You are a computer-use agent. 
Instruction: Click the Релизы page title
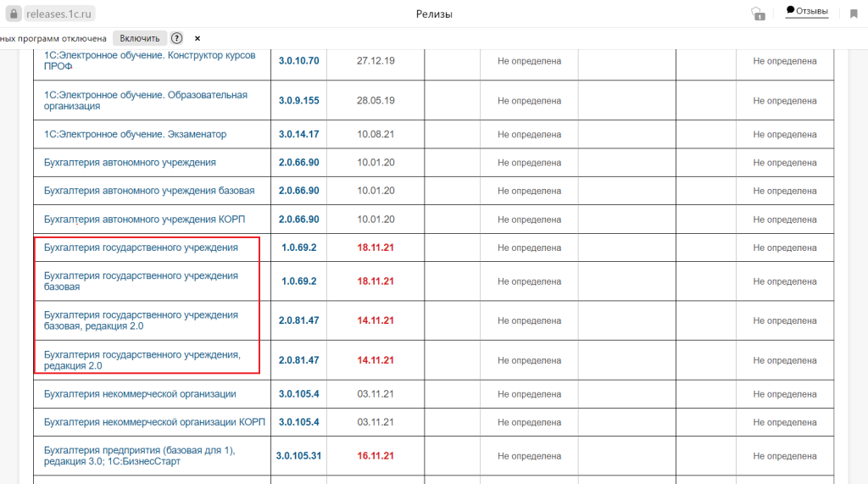click(434, 14)
